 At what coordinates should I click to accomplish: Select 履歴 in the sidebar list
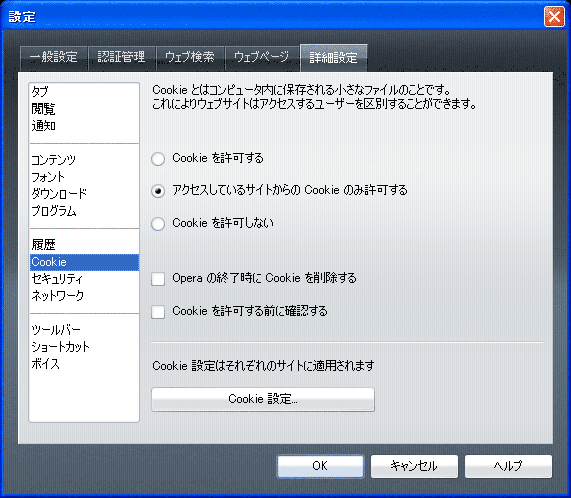(84, 245)
